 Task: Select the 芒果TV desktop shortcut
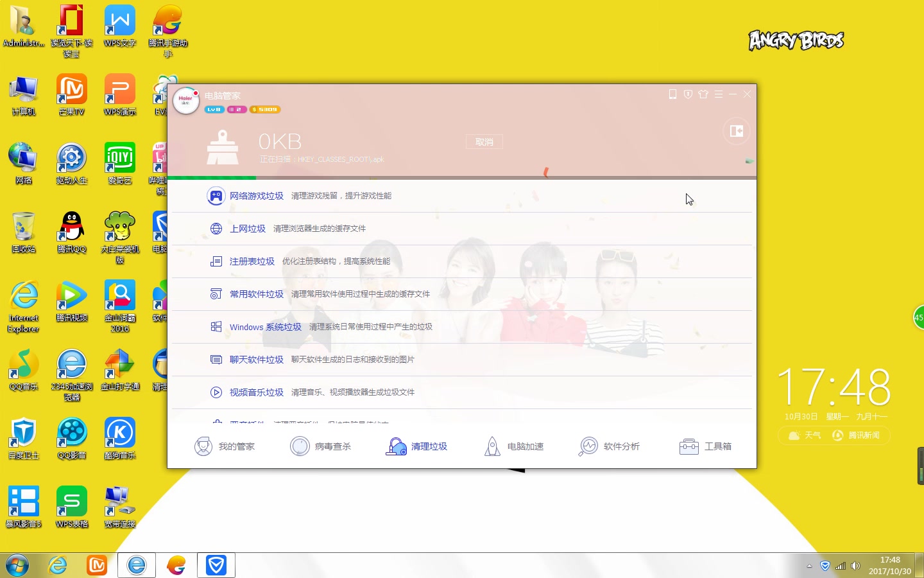tap(72, 95)
